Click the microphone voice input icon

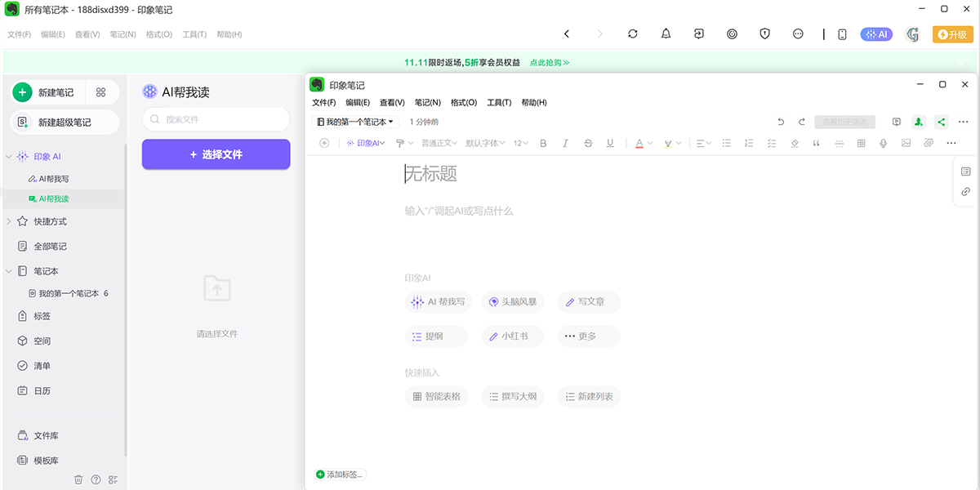click(x=883, y=144)
